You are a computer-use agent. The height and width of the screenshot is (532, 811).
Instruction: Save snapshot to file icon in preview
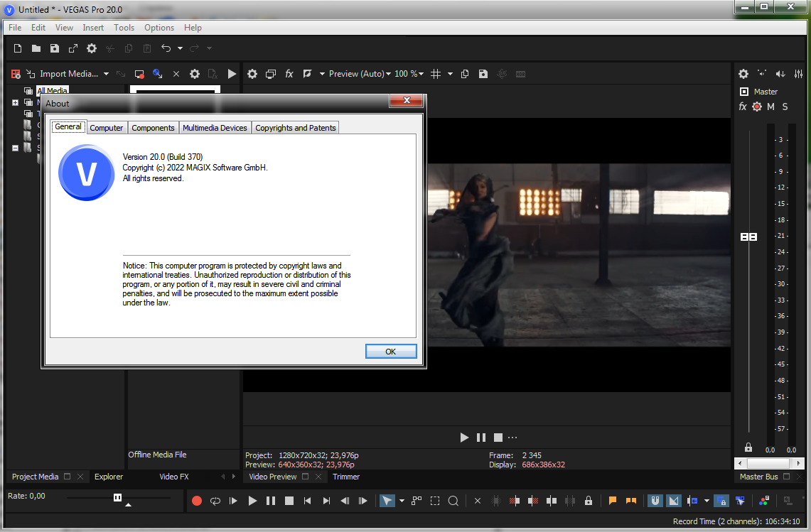click(483, 74)
